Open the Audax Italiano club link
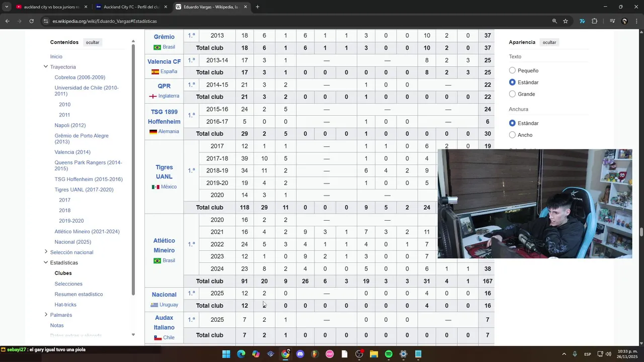The image size is (644, 362). [x=164, y=322]
